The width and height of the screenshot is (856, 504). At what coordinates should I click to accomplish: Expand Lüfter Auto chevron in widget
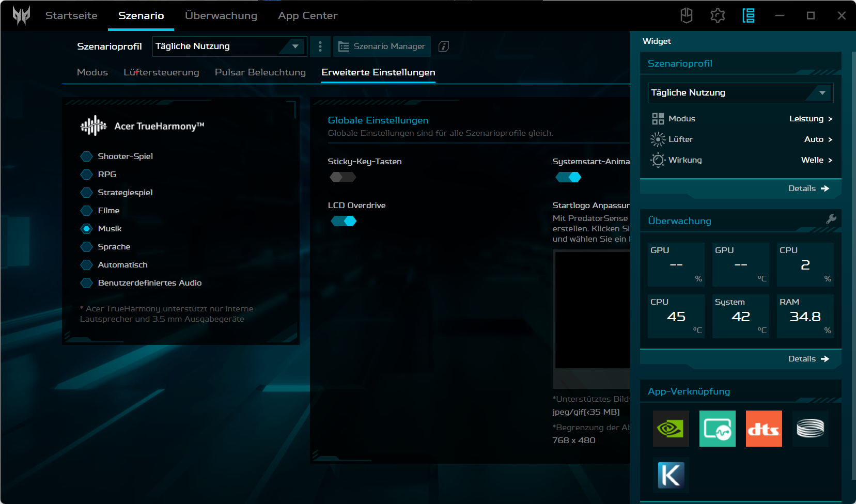830,139
